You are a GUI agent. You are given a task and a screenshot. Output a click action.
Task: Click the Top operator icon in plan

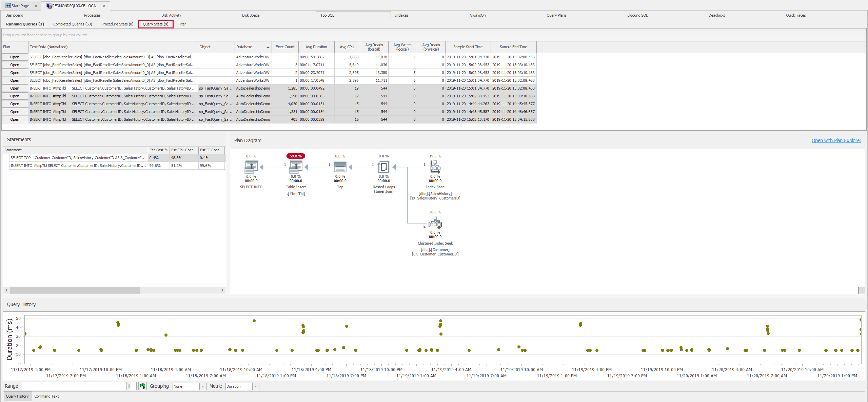(340, 167)
